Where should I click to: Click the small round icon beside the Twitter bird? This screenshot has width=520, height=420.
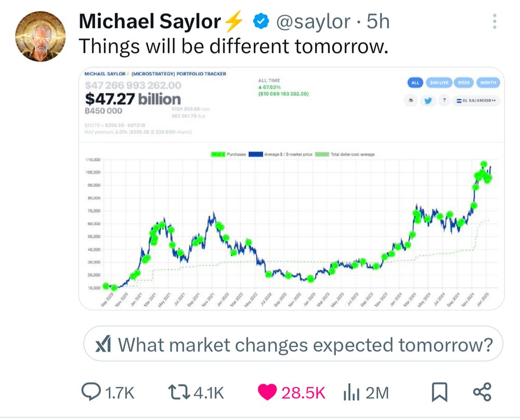point(411,100)
